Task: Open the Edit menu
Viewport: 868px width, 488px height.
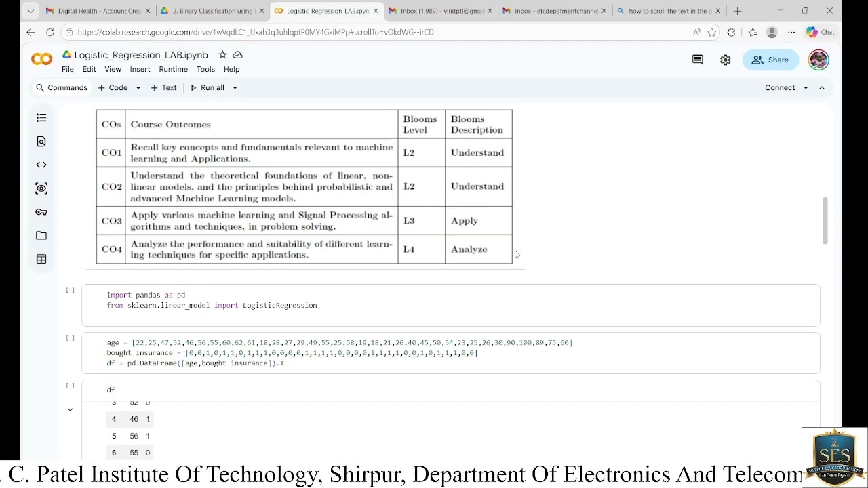Action: tap(89, 69)
